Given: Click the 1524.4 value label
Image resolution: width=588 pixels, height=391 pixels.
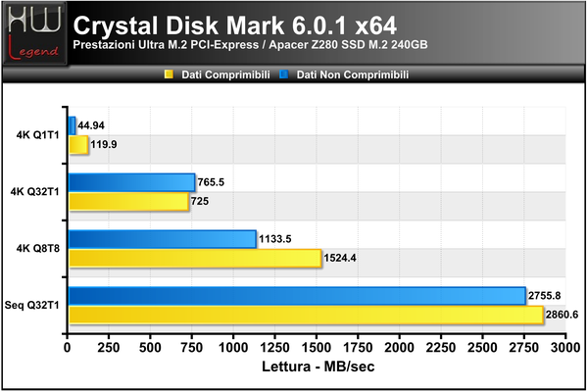Looking at the screenshot, I should (340, 258).
